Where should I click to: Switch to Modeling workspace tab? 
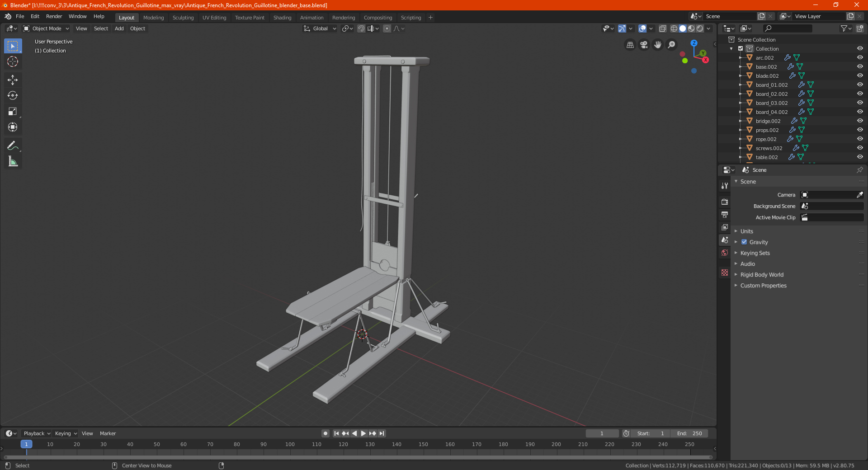(153, 18)
